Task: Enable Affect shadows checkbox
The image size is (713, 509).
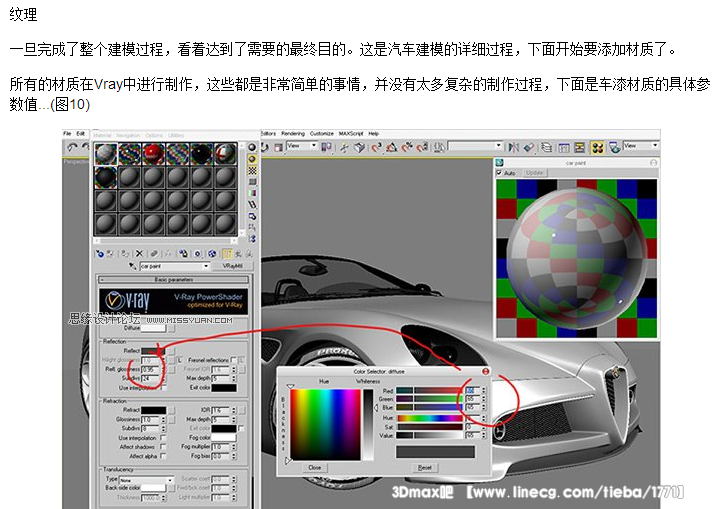Action: pos(163,447)
